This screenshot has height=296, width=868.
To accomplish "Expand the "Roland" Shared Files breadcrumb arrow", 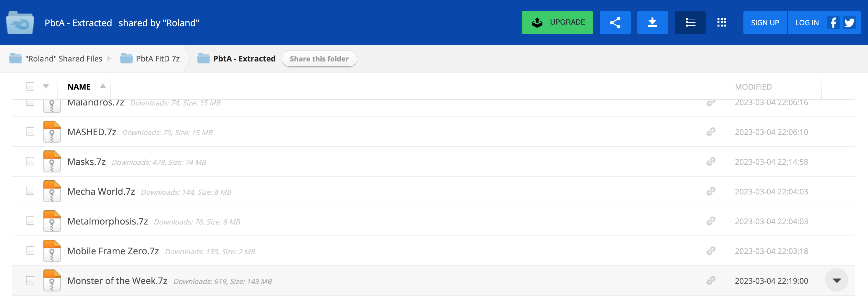I will click(109, 58).
